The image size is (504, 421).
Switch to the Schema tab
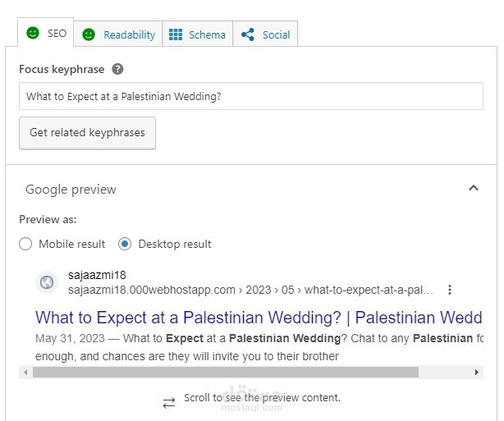[x=207, y=34]
